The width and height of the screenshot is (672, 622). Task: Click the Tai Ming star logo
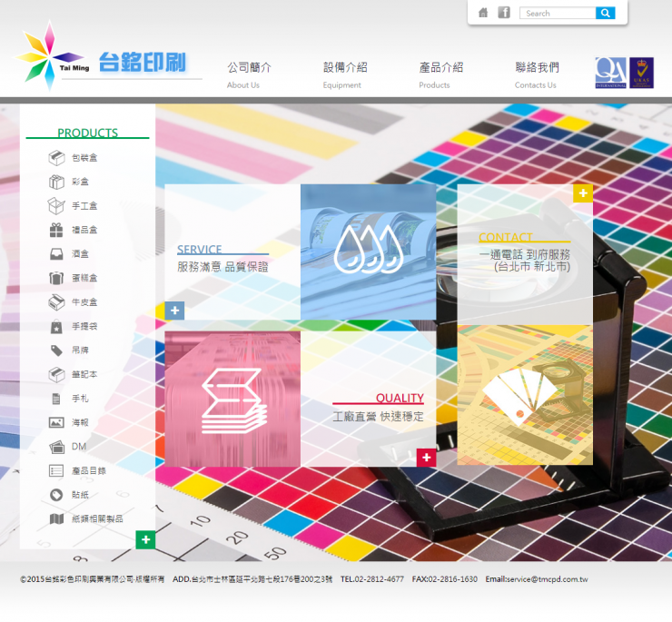point(40,56)
